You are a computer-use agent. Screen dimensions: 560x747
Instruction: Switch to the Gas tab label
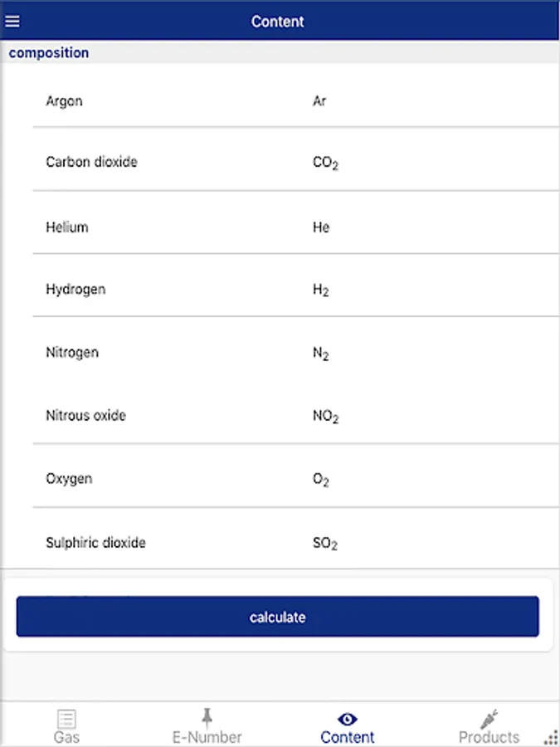coord(66,737)
